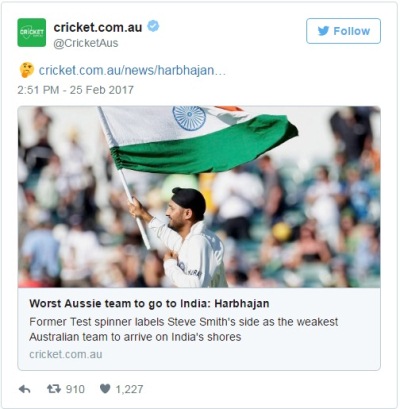View the 910 retweets count
This screenshot has height=409, width=400.
point(75,389)
